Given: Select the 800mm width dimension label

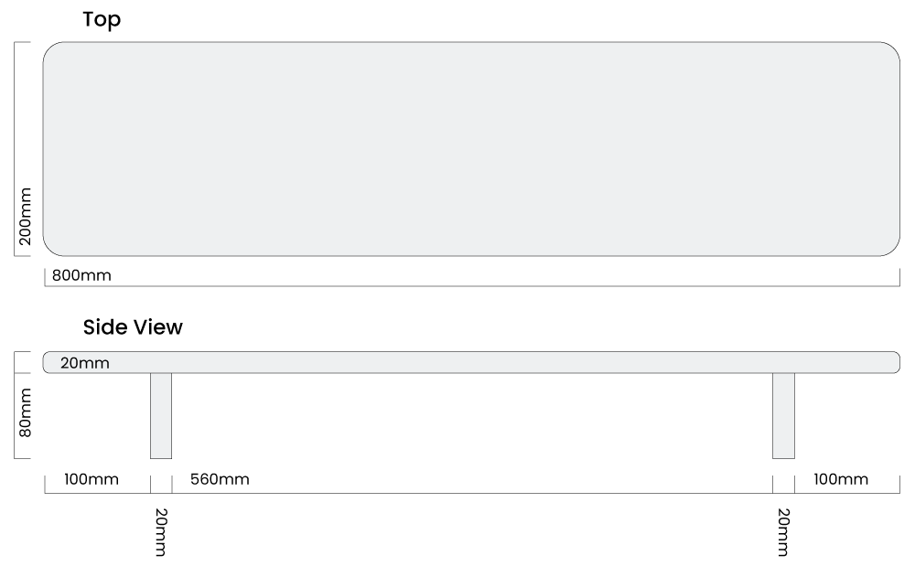Looking at the screenshot, I should point(81,275).
